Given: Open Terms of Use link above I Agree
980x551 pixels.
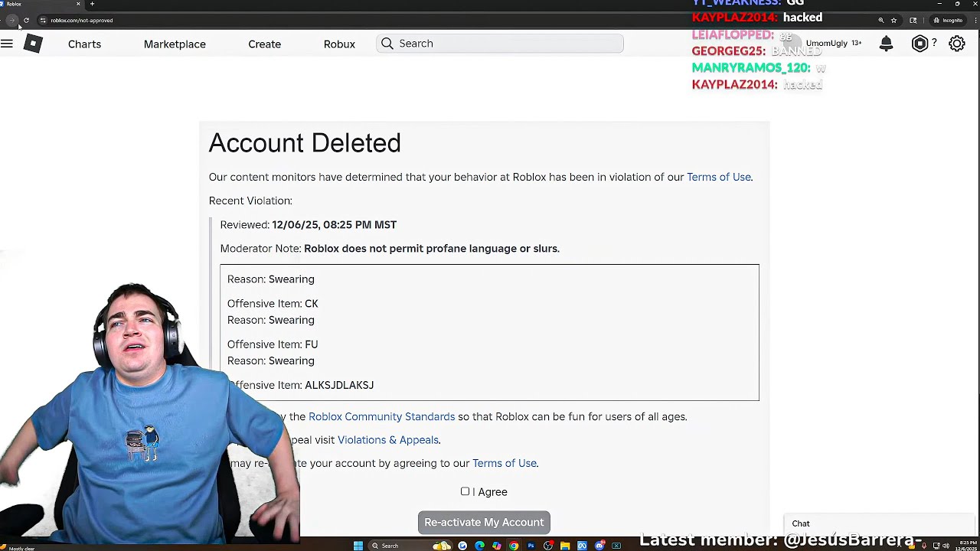Looking at the screenshot, I should click(x=505, y=463).
